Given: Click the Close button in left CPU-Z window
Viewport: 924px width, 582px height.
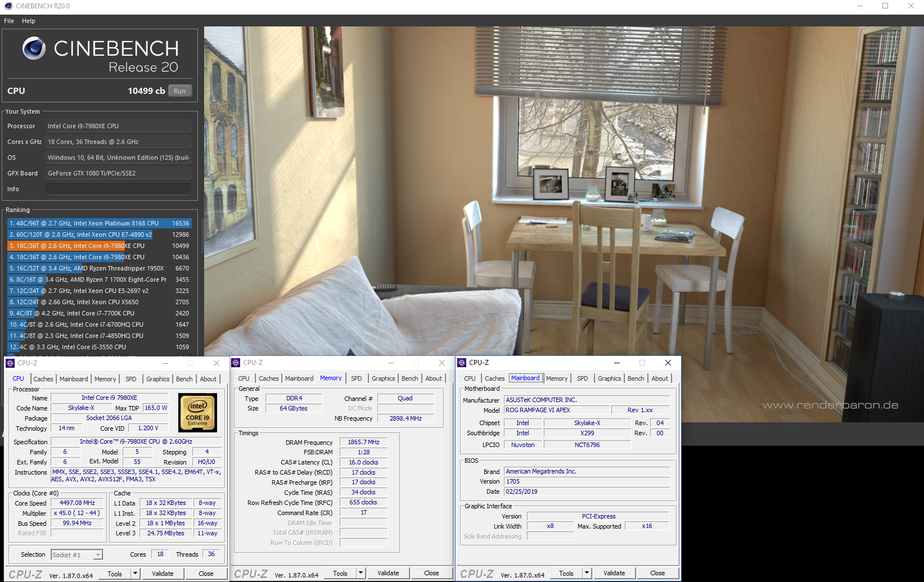Looking at the screenshot, I should coord(206,574).
